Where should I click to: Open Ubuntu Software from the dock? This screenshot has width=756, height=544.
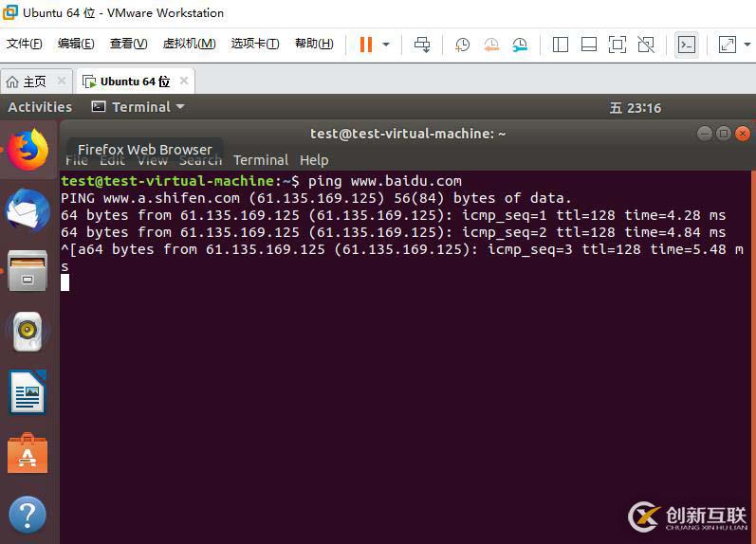coord(28,453)
